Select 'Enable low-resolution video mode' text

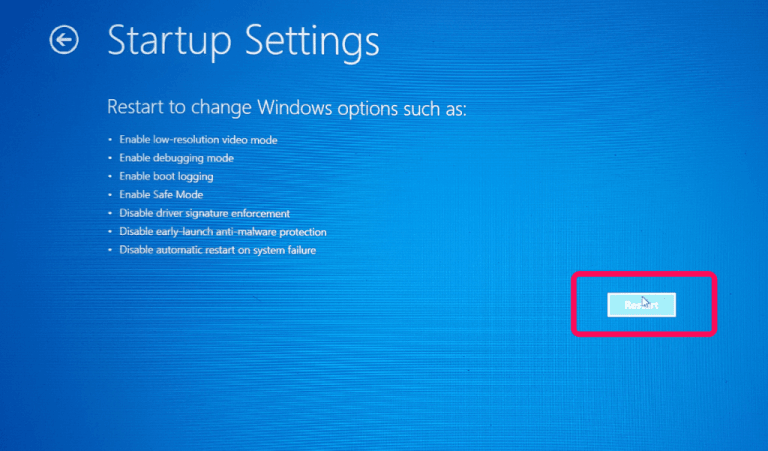pos(198,140)
